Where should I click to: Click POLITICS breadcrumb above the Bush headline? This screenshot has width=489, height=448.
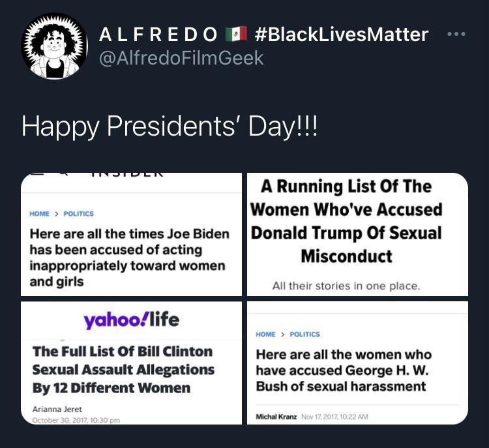click(x=304, y=335)
